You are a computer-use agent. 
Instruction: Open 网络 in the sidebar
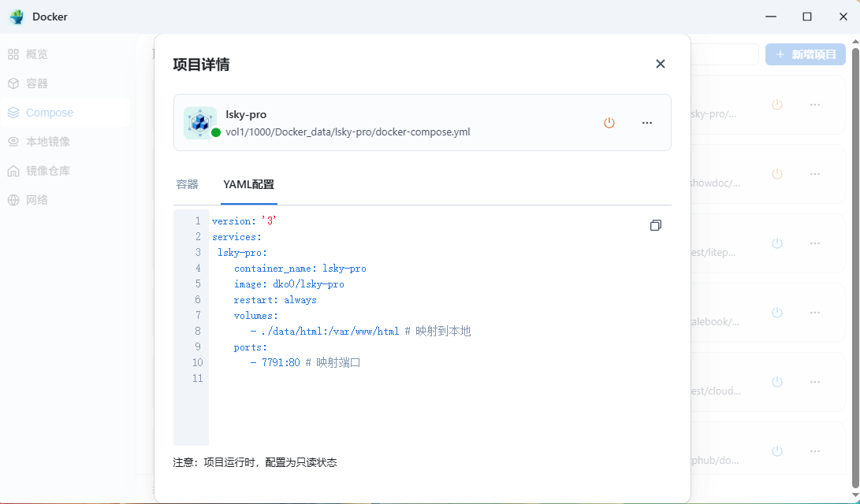37,200
